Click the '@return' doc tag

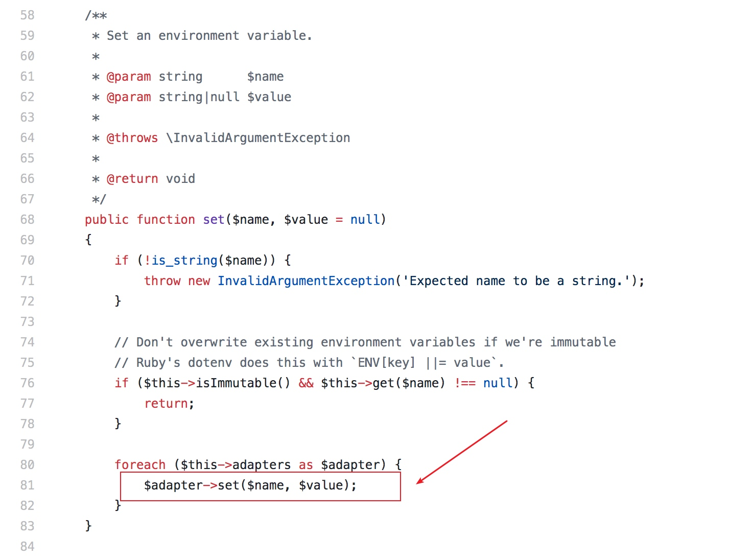(x=132, y=179)
